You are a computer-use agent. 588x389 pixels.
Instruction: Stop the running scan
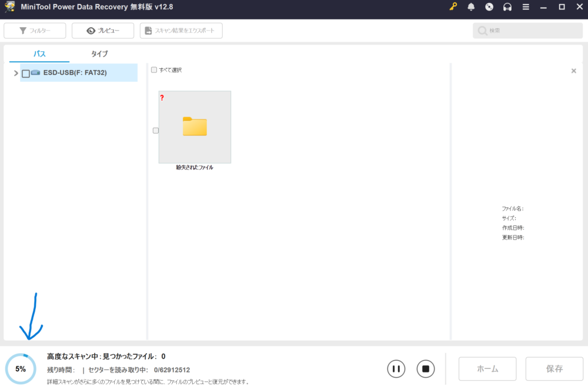click(426, 369)
